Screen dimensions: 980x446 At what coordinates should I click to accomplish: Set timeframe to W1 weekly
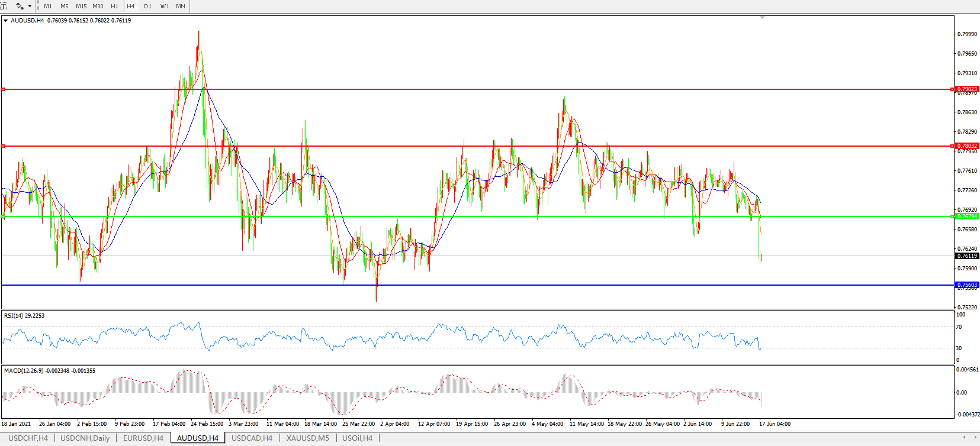pos(165,7)
